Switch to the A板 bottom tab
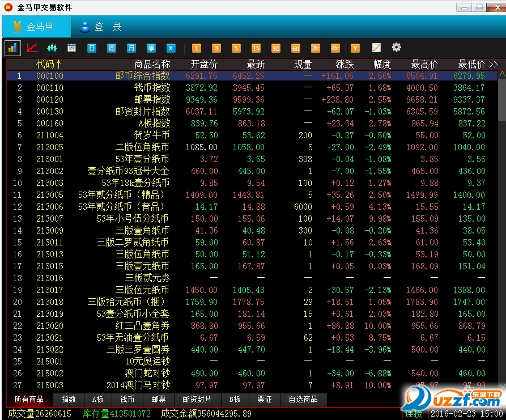Viewport: 506px width, 420px height. point(98,400)
